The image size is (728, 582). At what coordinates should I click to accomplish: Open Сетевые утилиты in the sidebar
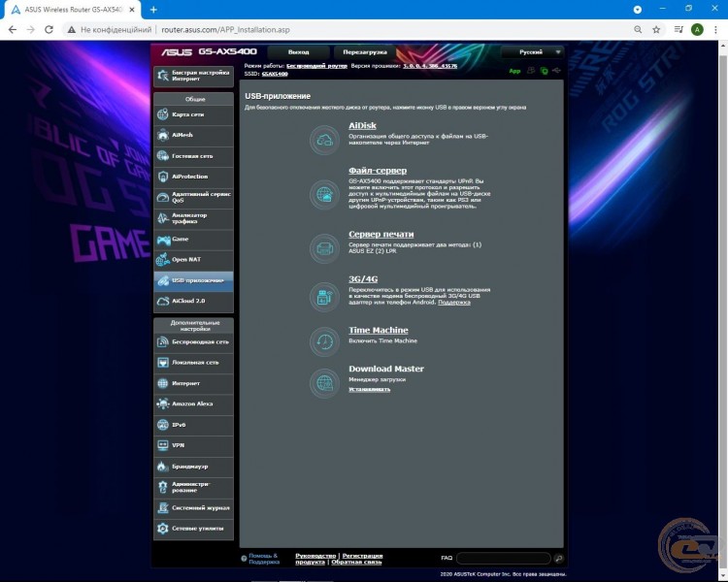193,529
